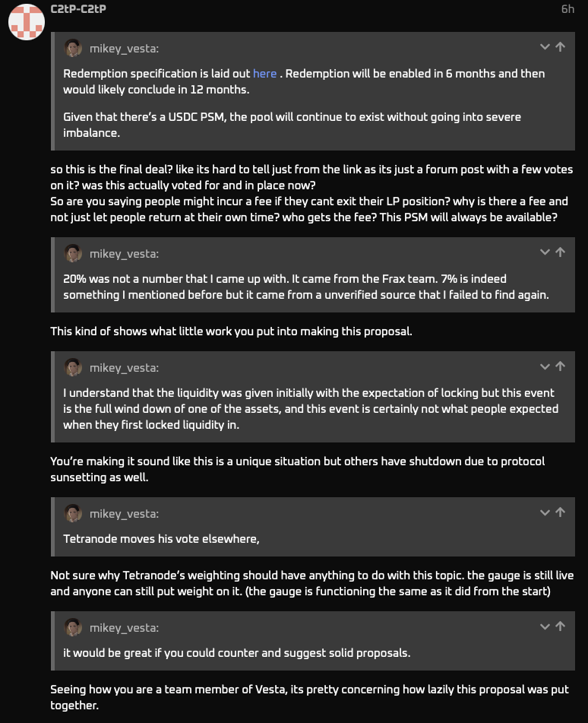Click mikey_vesta avatar in Redemption specification quote
The height and width of the screenshot is (723, 588).
(x=73, y=49)
